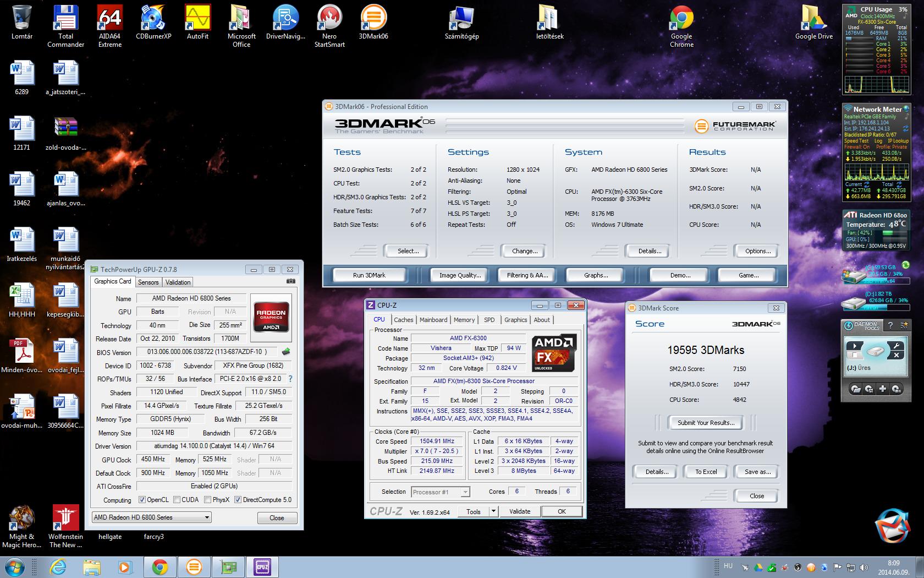Toggle the PhysX checkbox in GPU-Z
This screenshot has height=578, width=924.
[207, 500]
